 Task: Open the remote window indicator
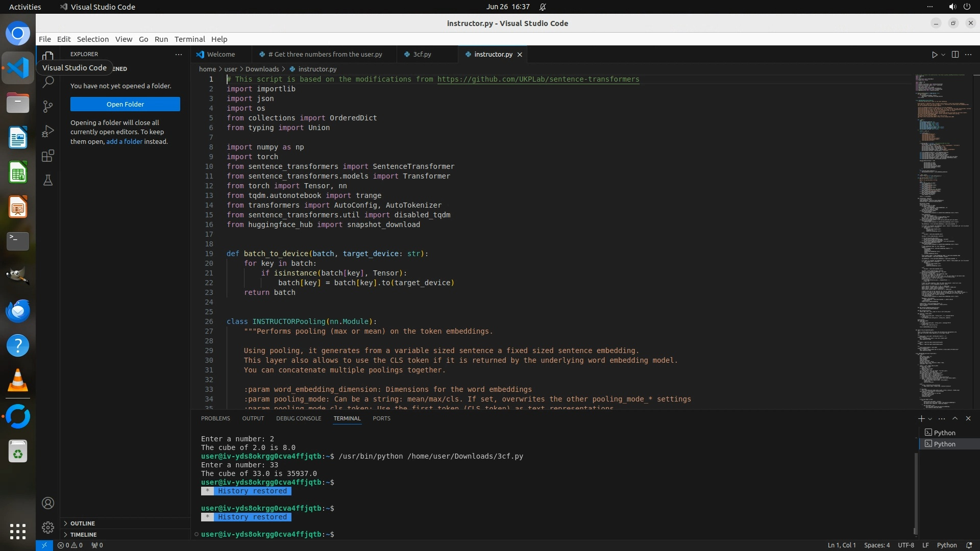click(x=44, y=545)
